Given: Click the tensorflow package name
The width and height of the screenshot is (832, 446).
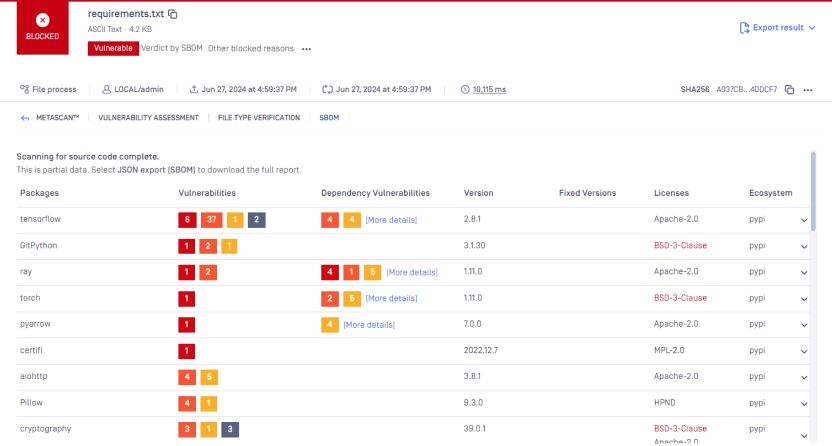Looking at the screenshot, I should pos(40,219).
